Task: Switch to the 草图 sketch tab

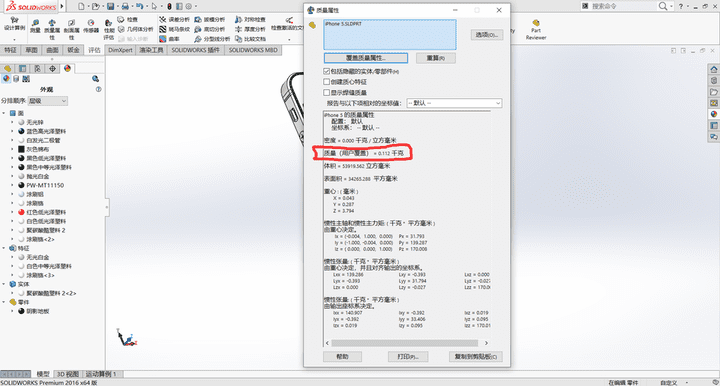Action: click(x=31, y=50)
